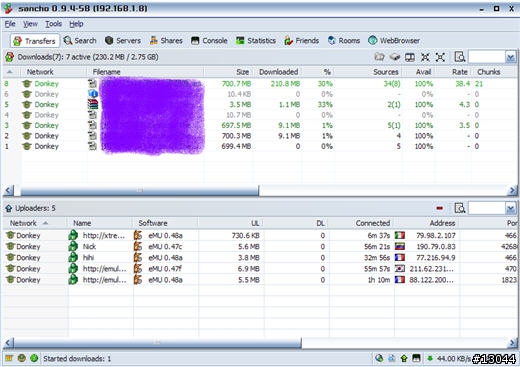Click the downloads filter magnifier icon

pyautogui.click(x=460, y=57)
